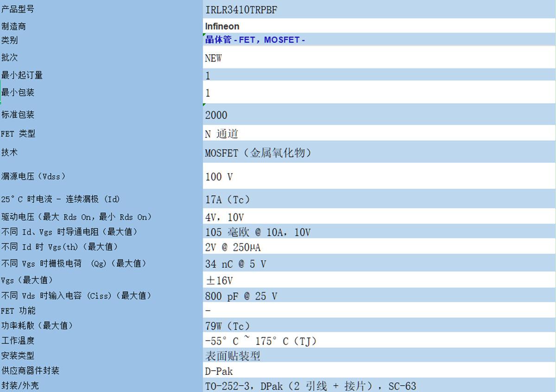Select the 最小包装 label
Image resolution: width=556 pixels, height=392 pixels.
pyautogui.click(x=18, y=93)
